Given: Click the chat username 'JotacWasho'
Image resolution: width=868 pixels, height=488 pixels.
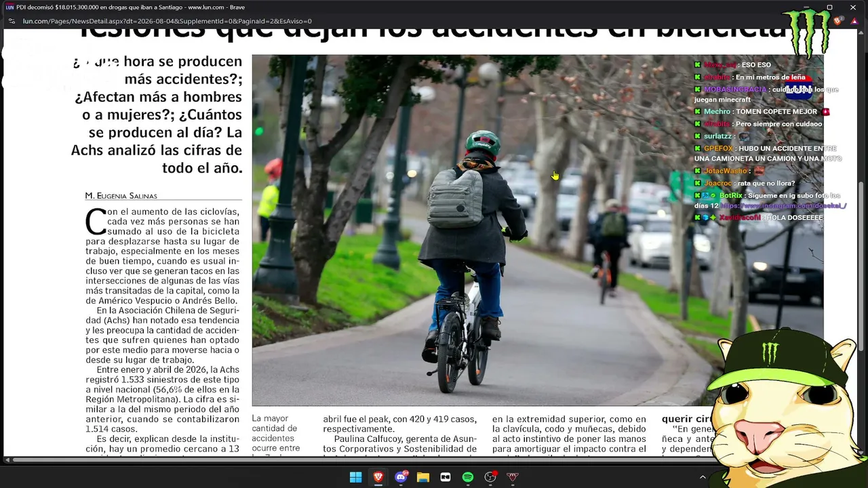Looking at the screenshot, I should [x=726, y=171].
